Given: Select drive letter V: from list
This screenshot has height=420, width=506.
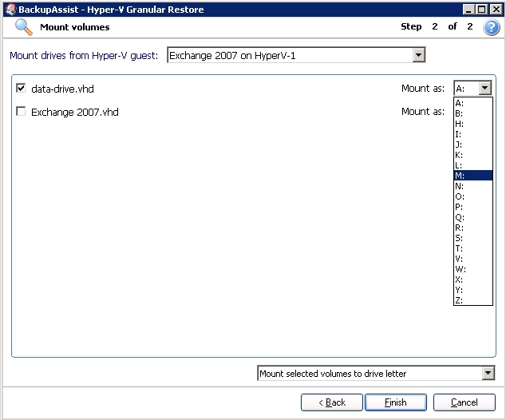Looking at the screenshot, I should (473, 259).
